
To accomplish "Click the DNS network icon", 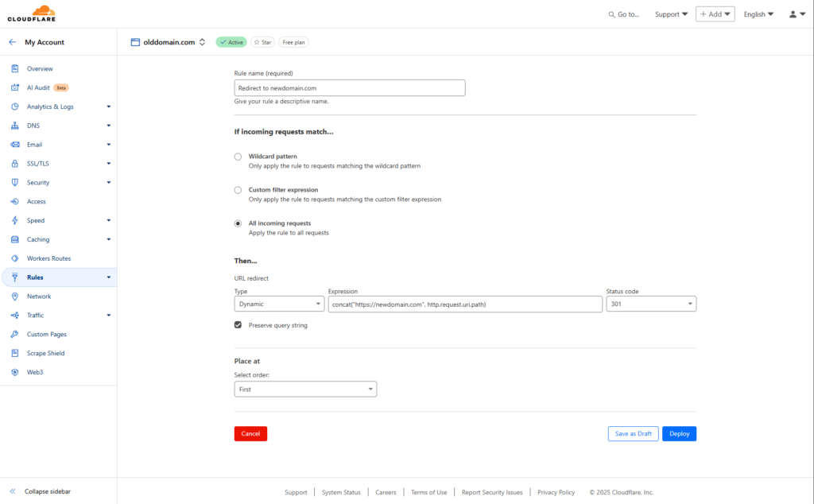I will (x=15, y=126).
